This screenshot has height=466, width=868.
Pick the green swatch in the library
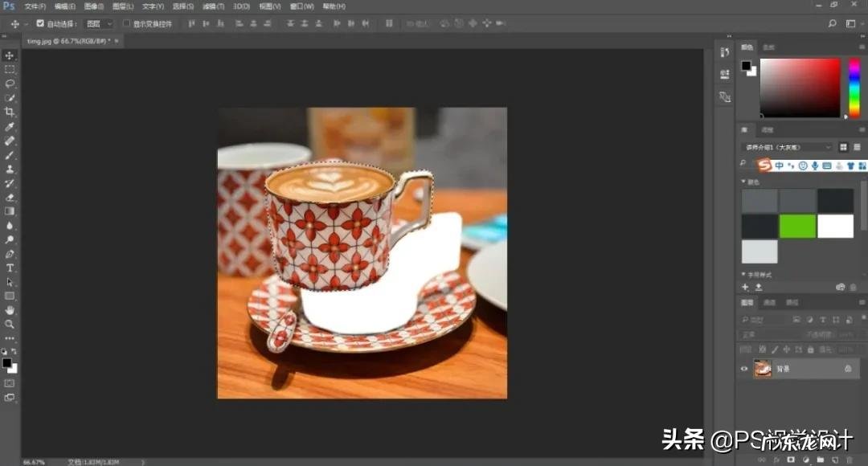(x=797, y=226)
